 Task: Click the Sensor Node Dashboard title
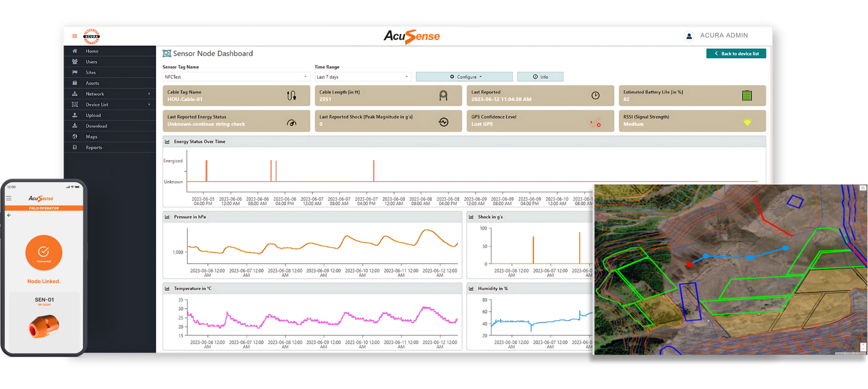tap(213, 54)
